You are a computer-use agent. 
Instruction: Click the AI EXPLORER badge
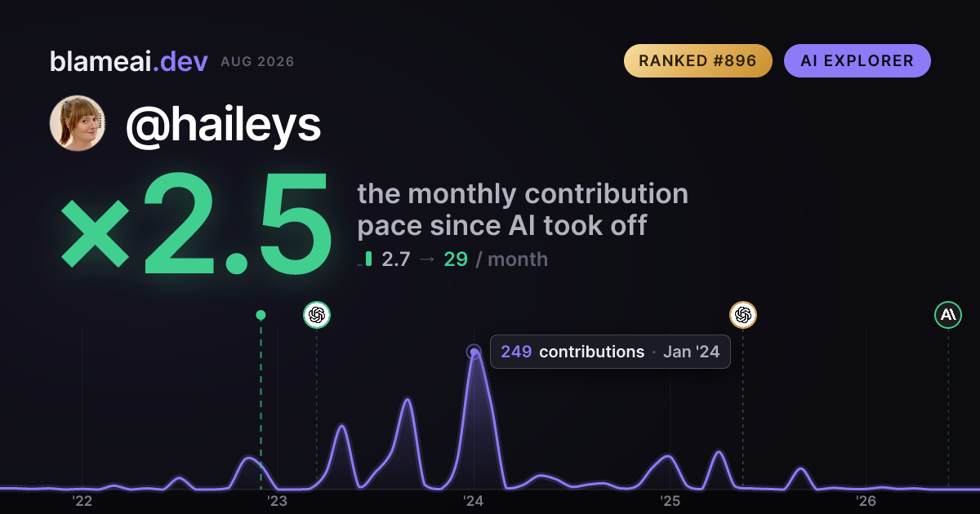click(857, 60)
